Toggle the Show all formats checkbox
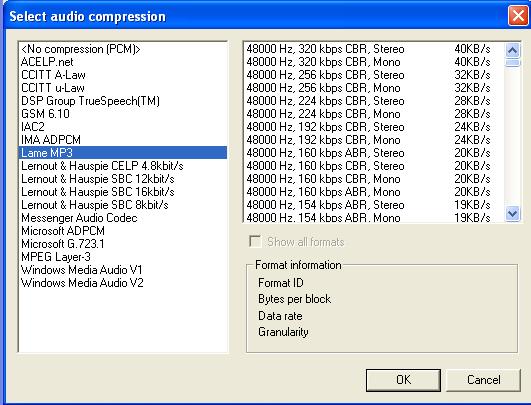Viewport: 531px width, 405px height. click(x=255, y=241)
